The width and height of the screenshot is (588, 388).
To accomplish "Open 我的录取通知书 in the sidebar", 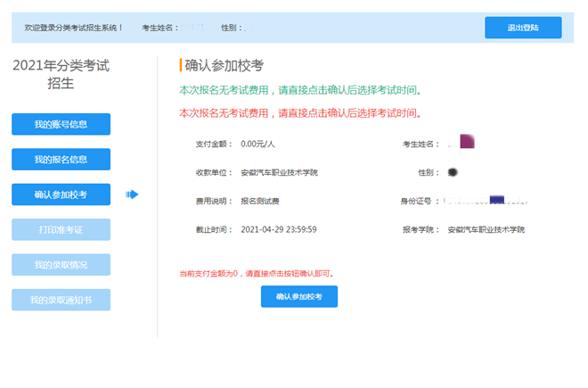I will pyautogui.click(x=61, y=300).
